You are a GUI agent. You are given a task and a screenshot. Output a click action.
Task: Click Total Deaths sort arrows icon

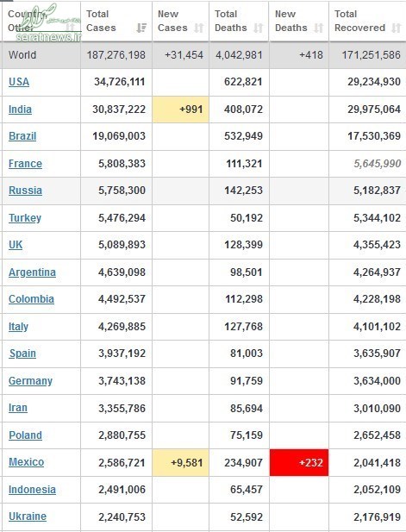(x=259, y=28)
